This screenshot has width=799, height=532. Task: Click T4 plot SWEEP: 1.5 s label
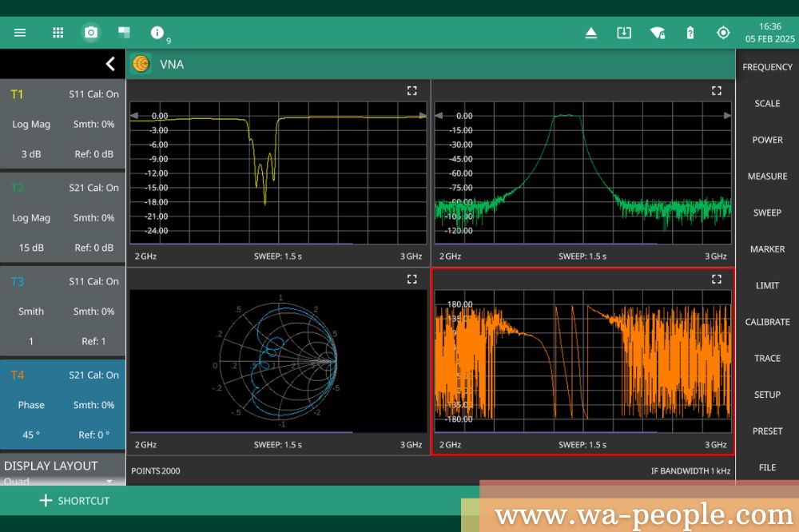582,445
